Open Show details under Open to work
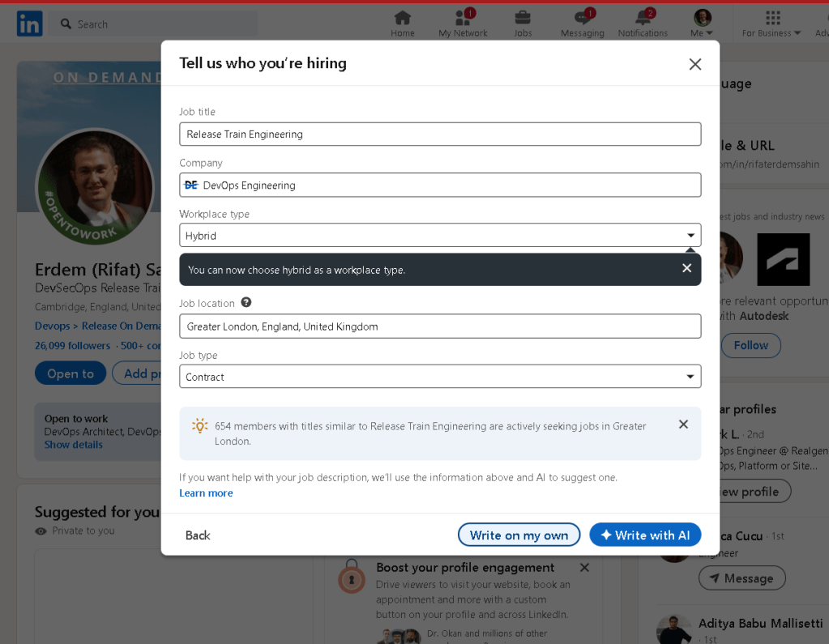 74,444
